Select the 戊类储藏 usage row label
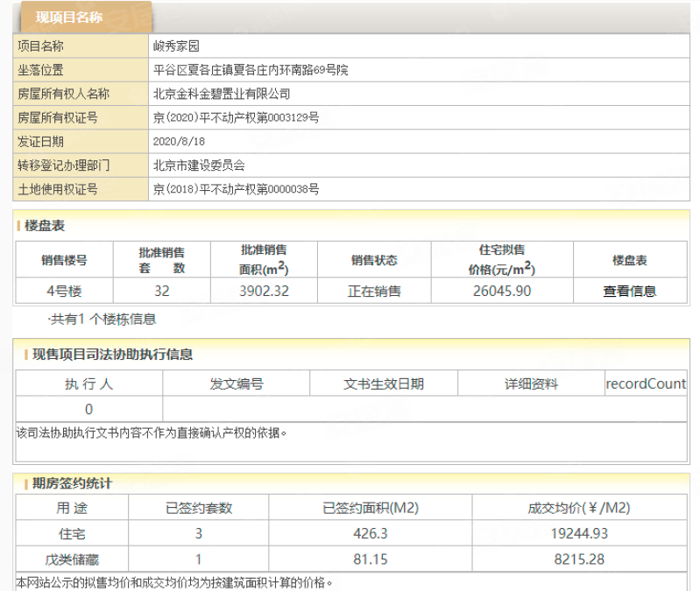Viewport: 700px width, 591px height. point(71,559)
